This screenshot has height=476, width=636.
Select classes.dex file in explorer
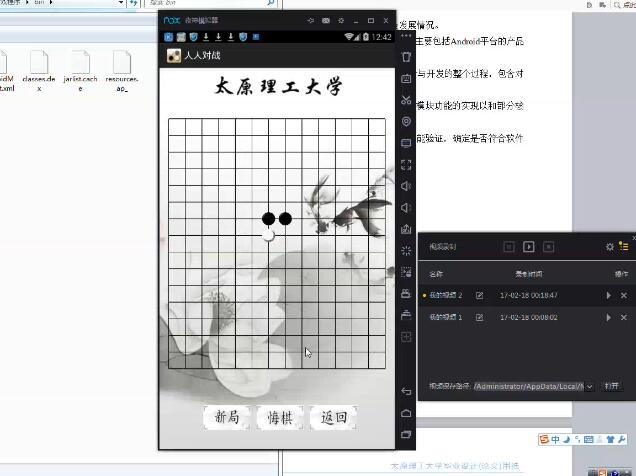39,71
